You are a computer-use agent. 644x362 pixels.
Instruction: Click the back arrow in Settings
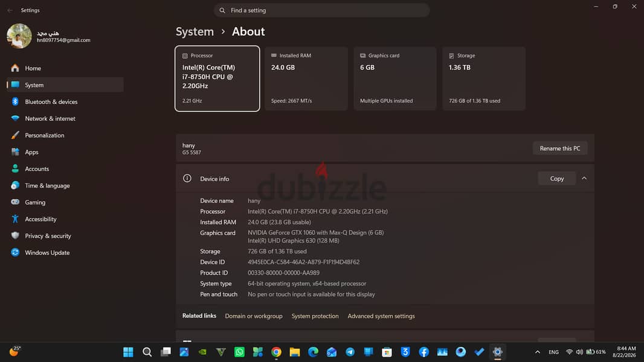pos(10,10)
